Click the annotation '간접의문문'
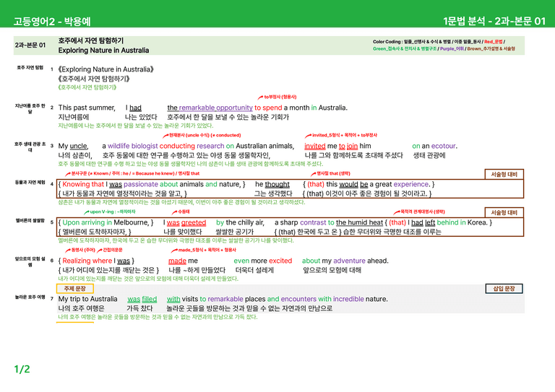 coord(113,250)
